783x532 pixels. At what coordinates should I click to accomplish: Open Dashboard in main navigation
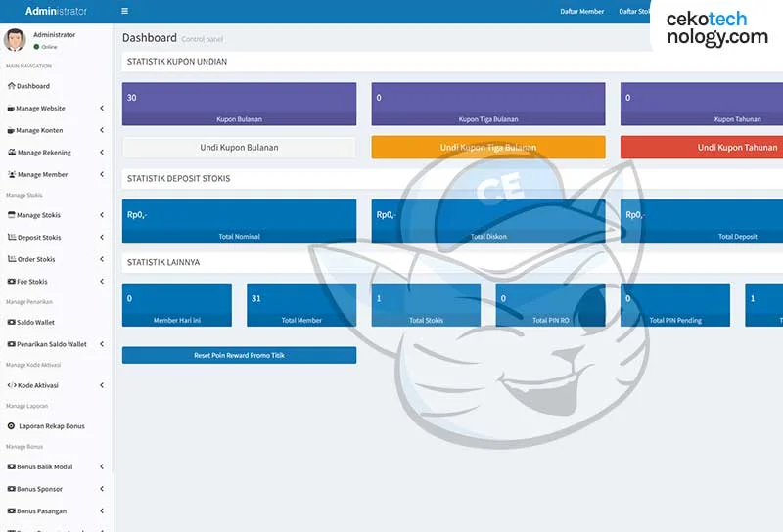(x=56, y=86)
